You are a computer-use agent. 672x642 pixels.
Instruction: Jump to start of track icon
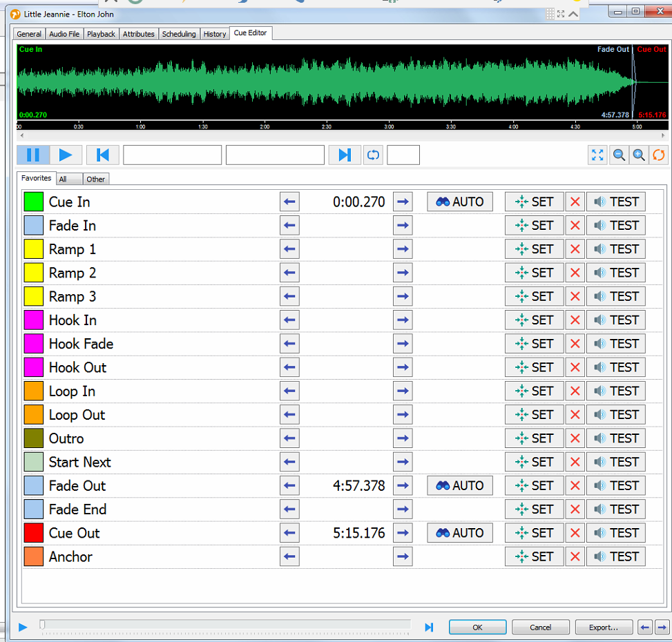pos(103,155)
